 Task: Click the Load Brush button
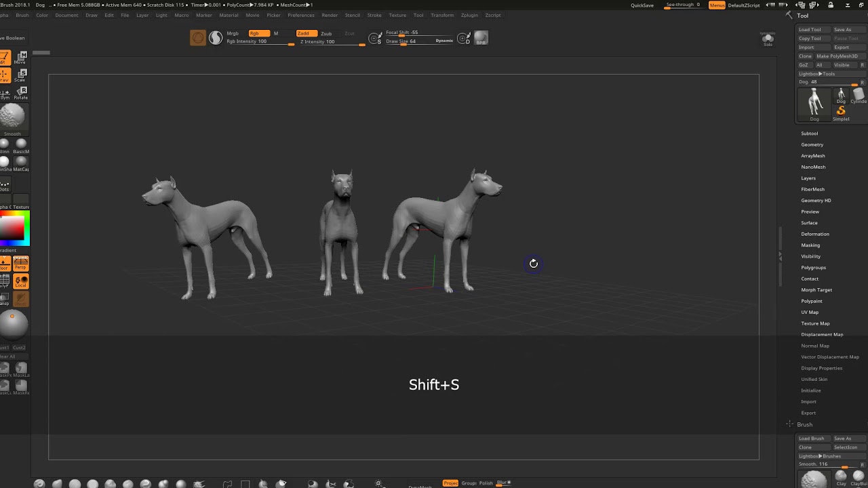pyautogui.click(x=813, y=439)
